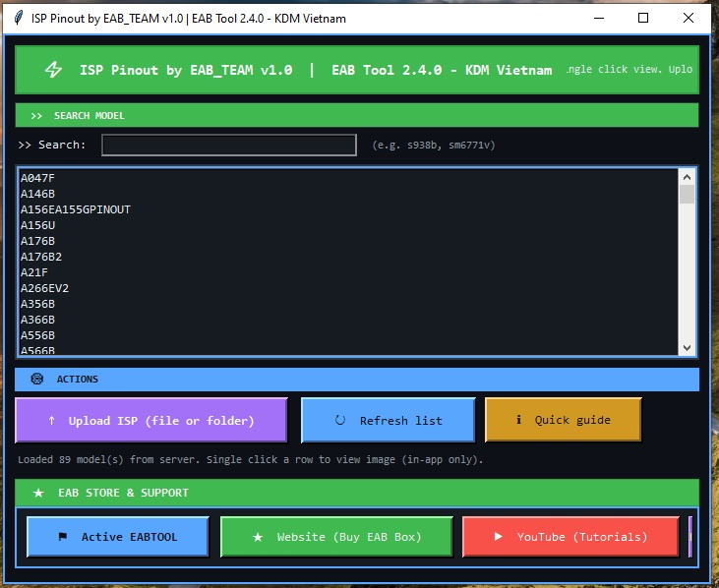Select model A556B in the list
Viewport: 719px width, 588px height.
(38, 335)
